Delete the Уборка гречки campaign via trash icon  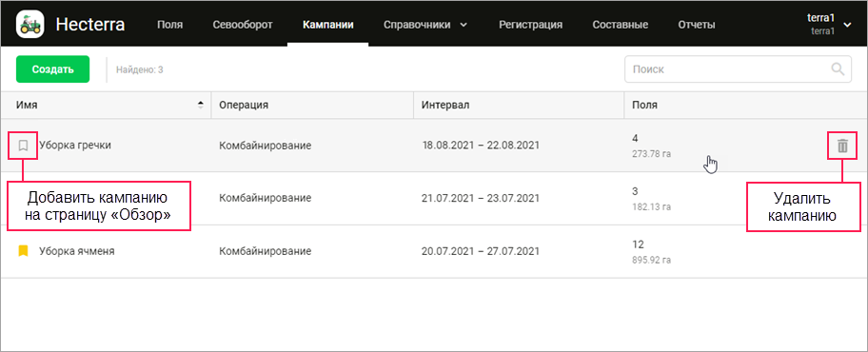click(842, 146)
